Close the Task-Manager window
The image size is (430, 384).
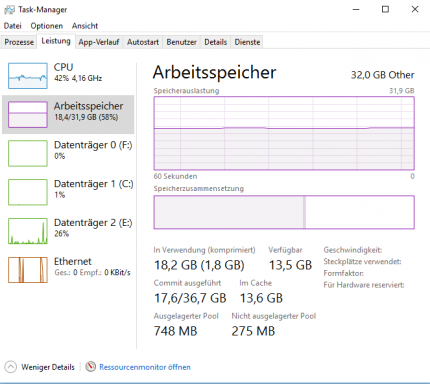click(415, 9)
